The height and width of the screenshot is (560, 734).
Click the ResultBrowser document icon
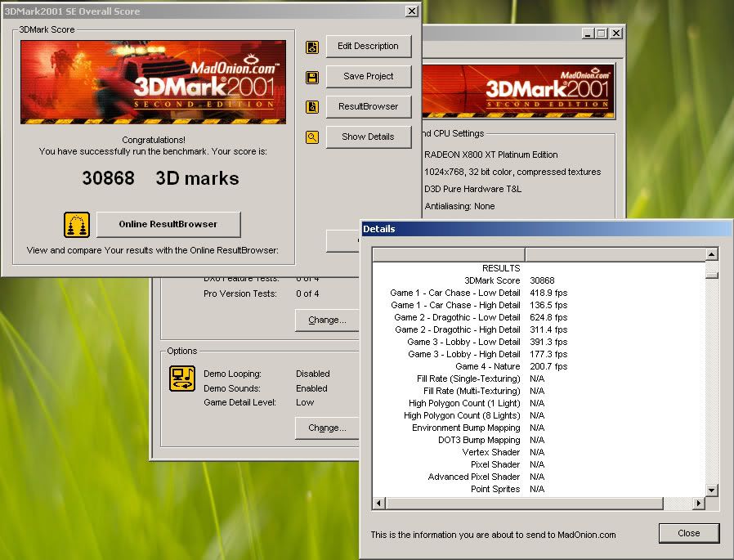[x=312, y=107]
